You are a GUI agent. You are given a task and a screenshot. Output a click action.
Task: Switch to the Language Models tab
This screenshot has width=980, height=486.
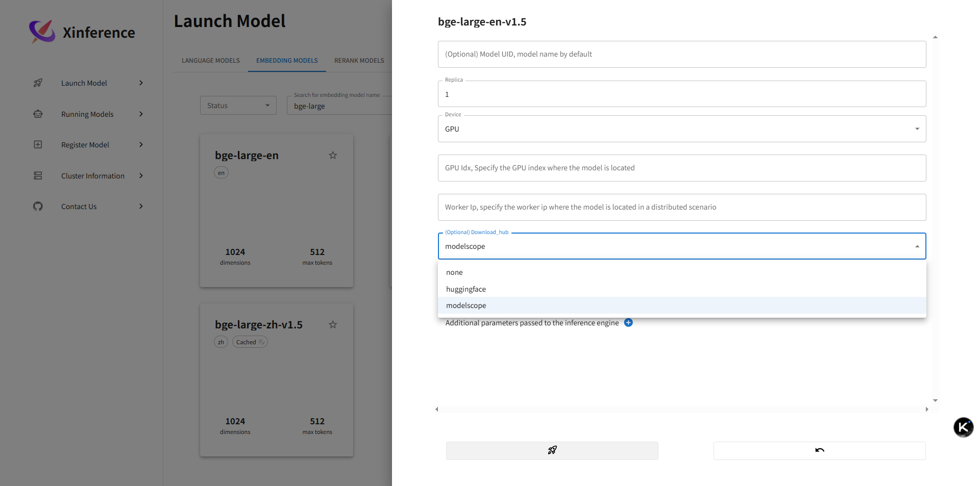pos(211,60)
